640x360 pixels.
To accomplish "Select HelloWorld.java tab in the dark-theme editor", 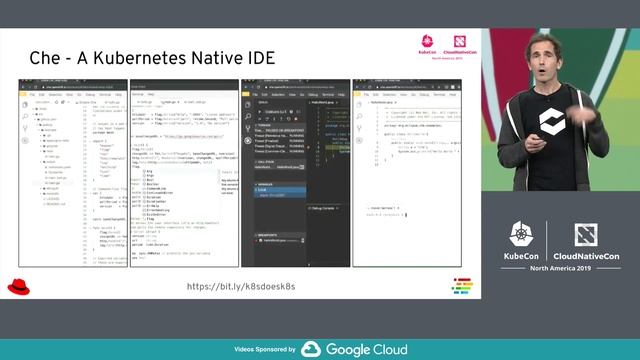I will point(323,102).
